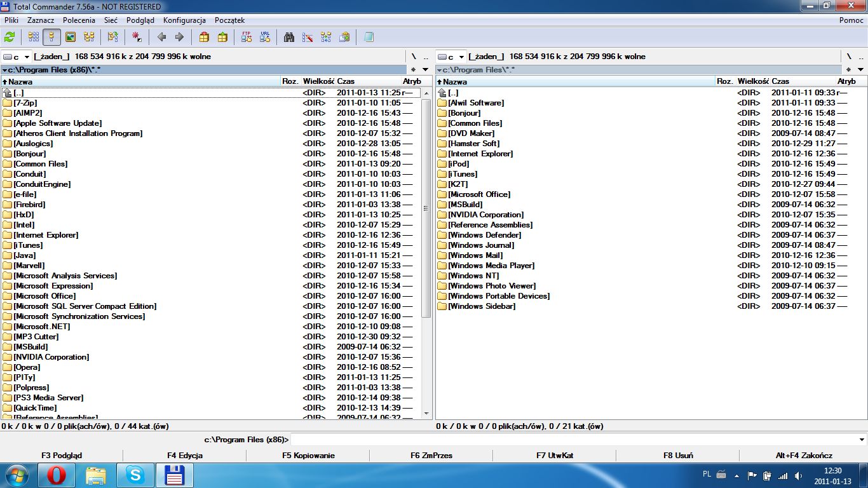Click the F5 Kopiowanie button
868x488 pixels.
pos(308,455)
